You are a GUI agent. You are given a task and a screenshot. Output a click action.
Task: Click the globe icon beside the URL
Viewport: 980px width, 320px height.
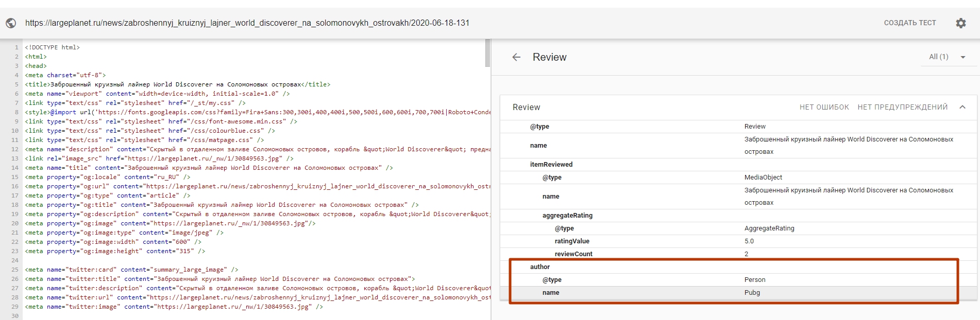(x=11, y=23)
